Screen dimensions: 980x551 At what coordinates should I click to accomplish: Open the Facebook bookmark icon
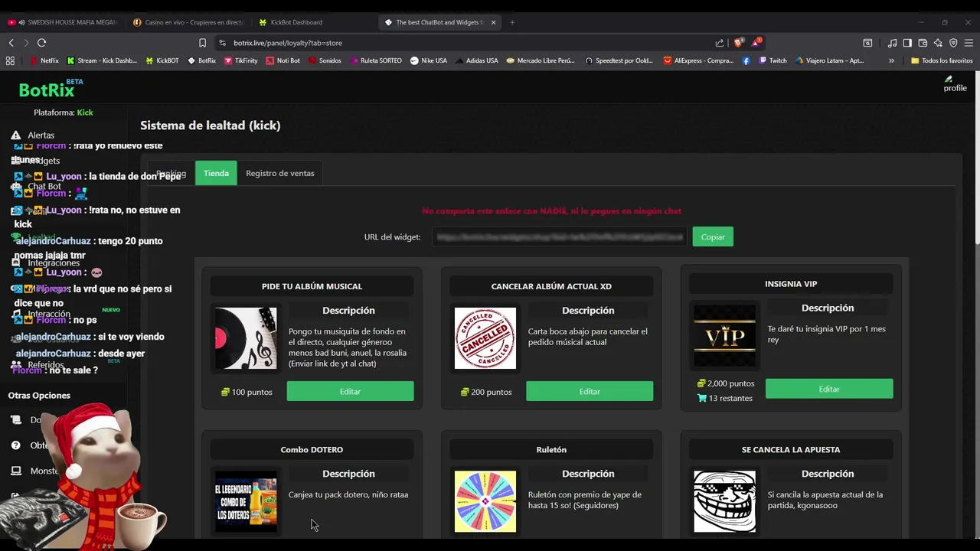[x=746, y=60]
